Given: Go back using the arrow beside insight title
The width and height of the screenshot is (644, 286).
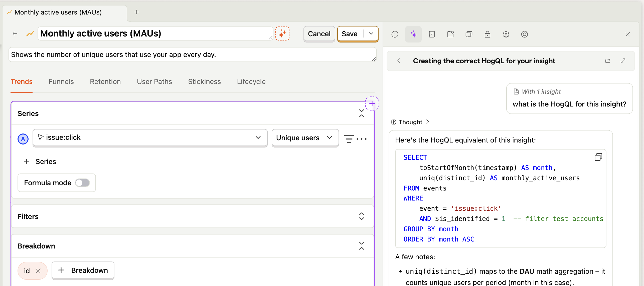Looking at the screenshot, I should pyautogui.click(x=15, y=33).
